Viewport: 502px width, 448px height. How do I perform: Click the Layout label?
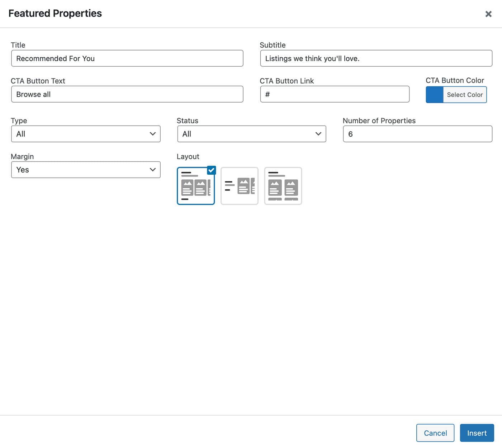point(188,156)
